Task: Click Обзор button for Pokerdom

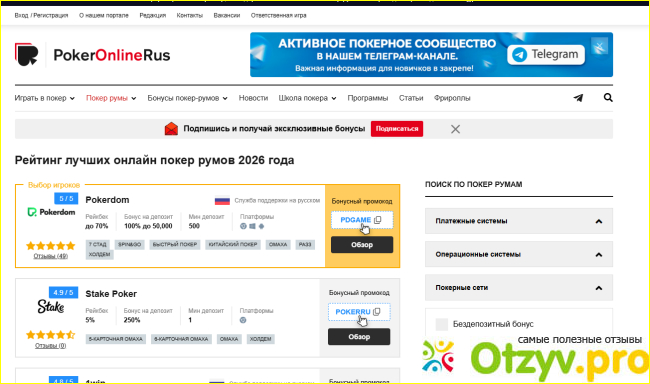Action: tap(362, 245)
